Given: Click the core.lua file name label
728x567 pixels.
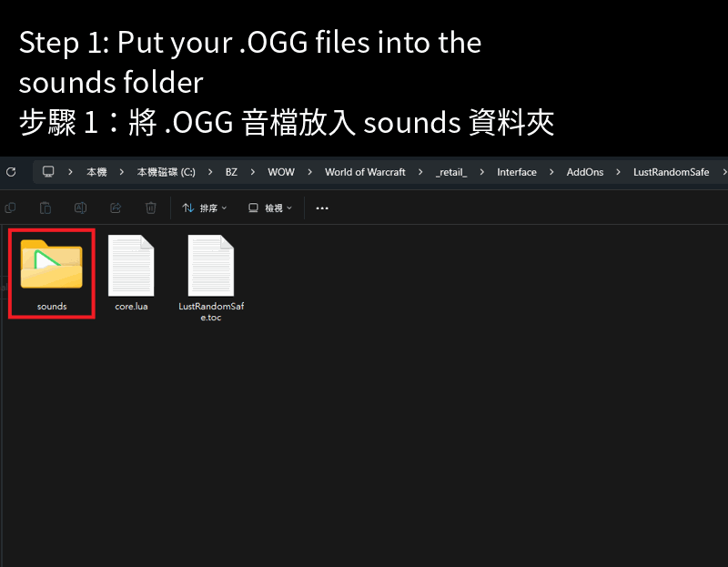Looking at the screenshot, I should [x=131, y=307].
